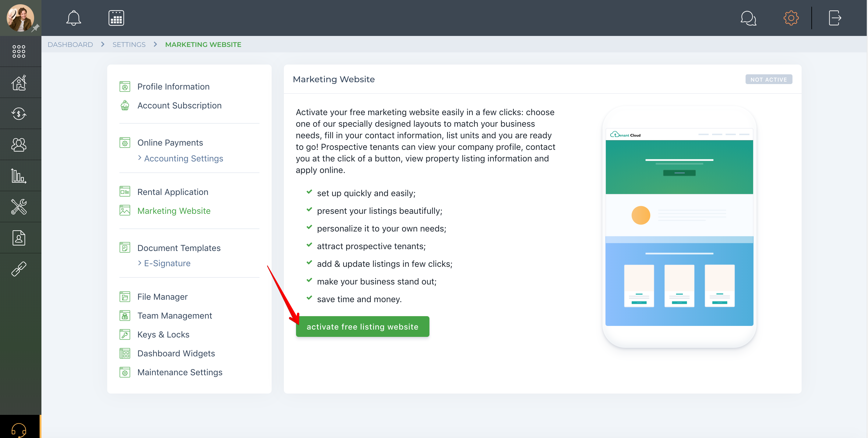Go to DASHBOARD in breadcrumb
The width and height of the screenshot is (868, 438).
pyautogui.click(x=70, y=44)
